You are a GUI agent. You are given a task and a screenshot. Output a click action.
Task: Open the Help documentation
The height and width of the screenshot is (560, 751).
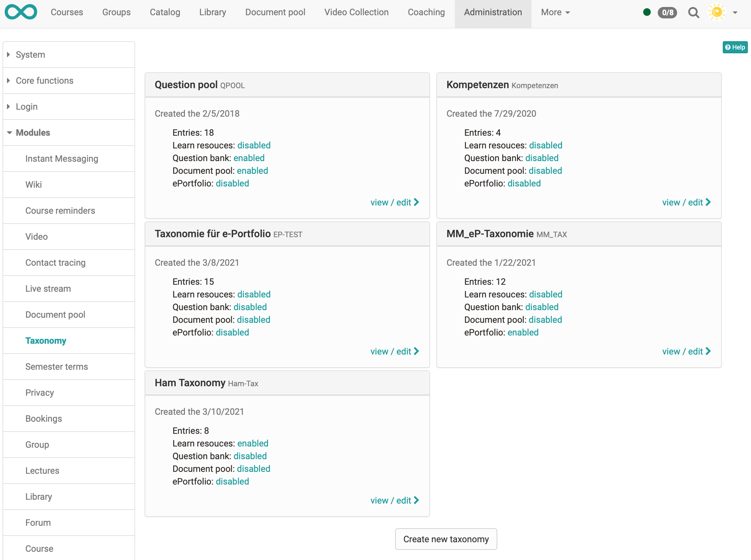coord(735,47)
